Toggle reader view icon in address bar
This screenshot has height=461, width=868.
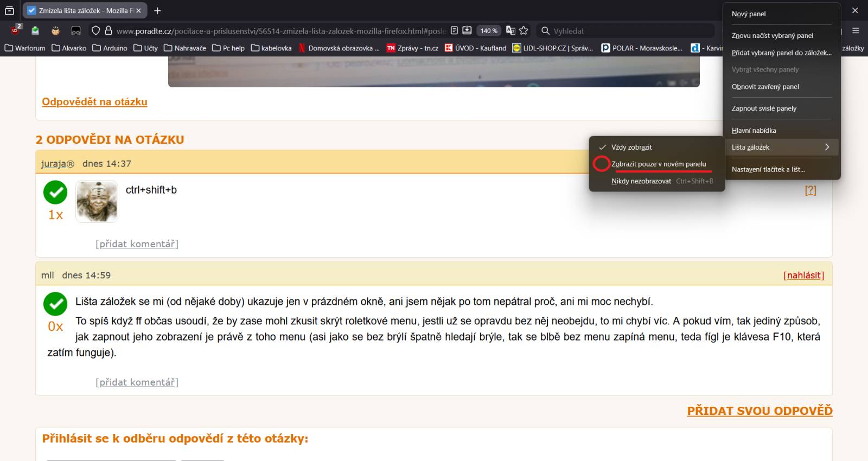point(454,31)
